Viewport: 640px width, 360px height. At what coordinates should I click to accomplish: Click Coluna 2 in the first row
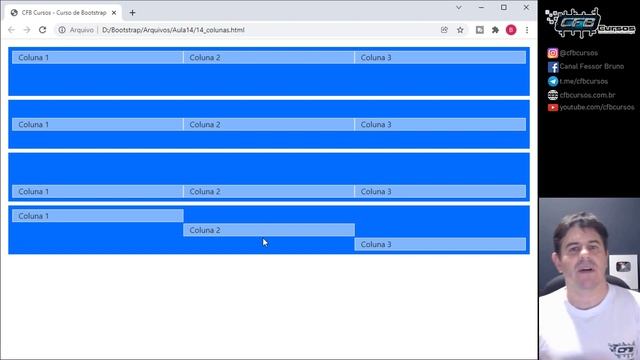[269, 58]
